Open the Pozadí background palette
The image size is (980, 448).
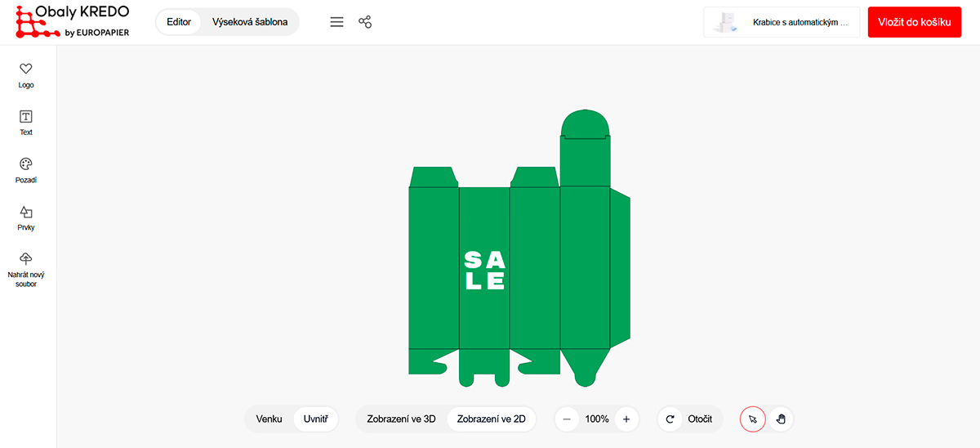pyautogui.click(x=26, y=164)
